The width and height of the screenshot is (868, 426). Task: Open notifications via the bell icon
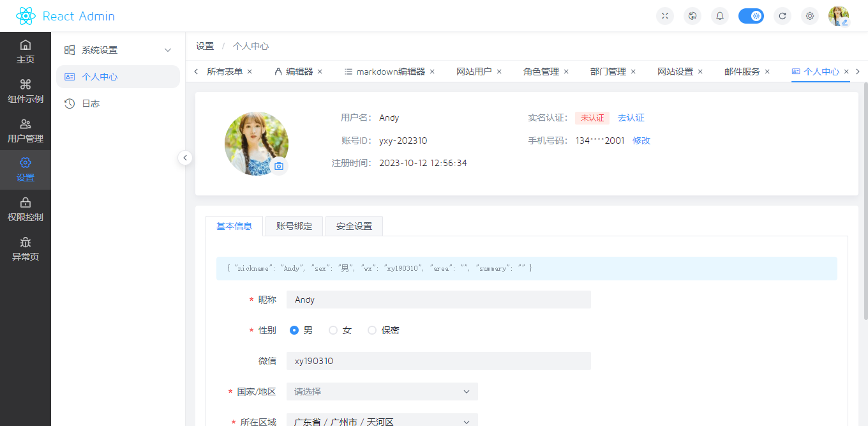[x=719, y=15]
